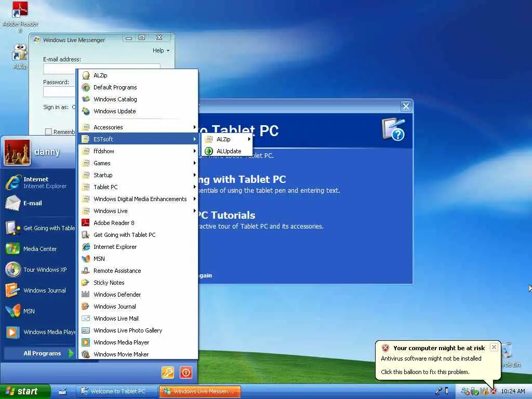Expand the Startup folder
The image size is (532, 399).
tap(138, 175)
